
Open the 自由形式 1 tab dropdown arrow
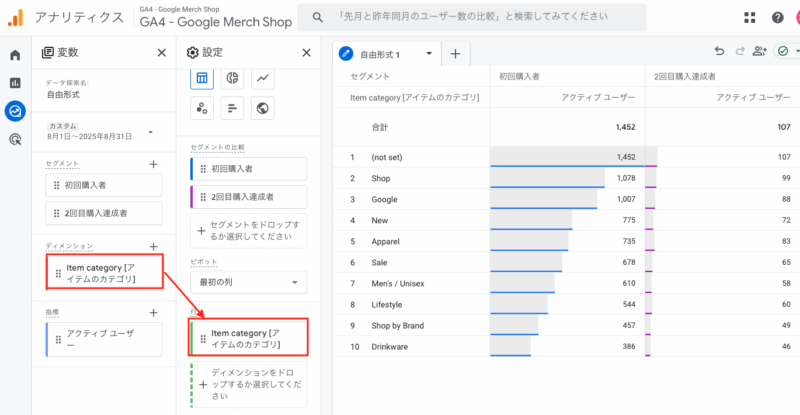[428, 54]
